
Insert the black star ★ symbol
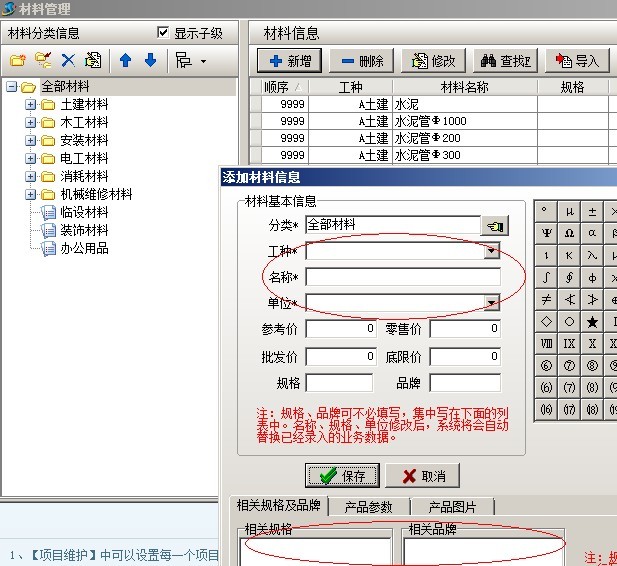[593, 321]
